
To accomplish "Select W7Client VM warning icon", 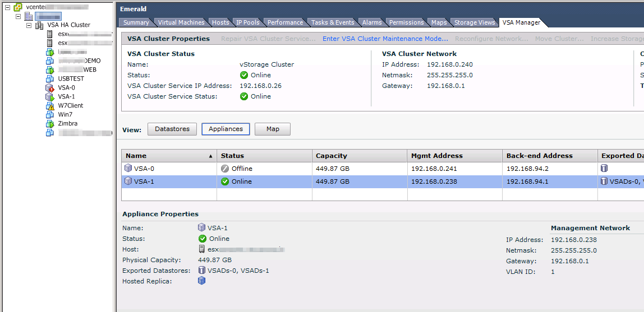I will tap(50, 106).
